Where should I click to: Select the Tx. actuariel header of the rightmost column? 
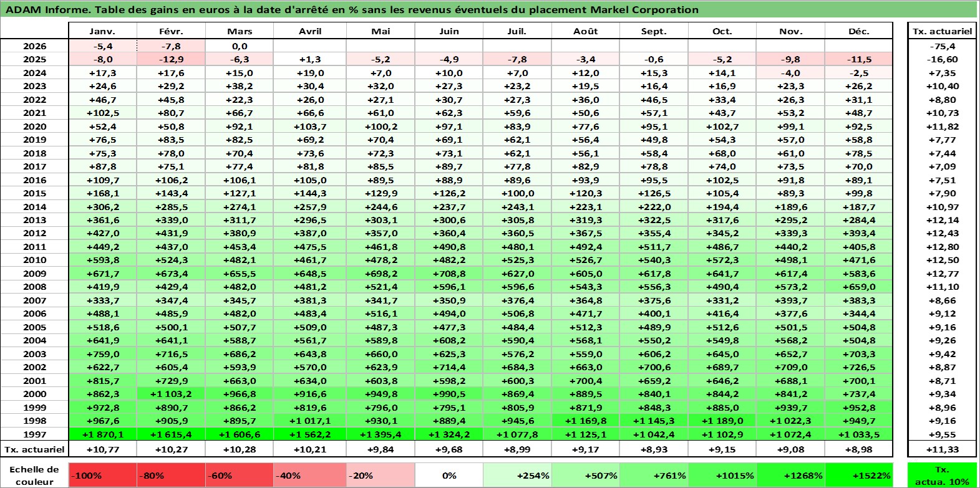coord(942,31)
